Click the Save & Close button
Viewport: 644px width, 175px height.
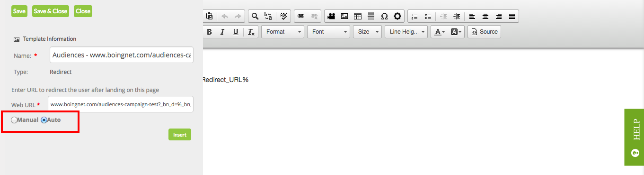coord(51,11)
